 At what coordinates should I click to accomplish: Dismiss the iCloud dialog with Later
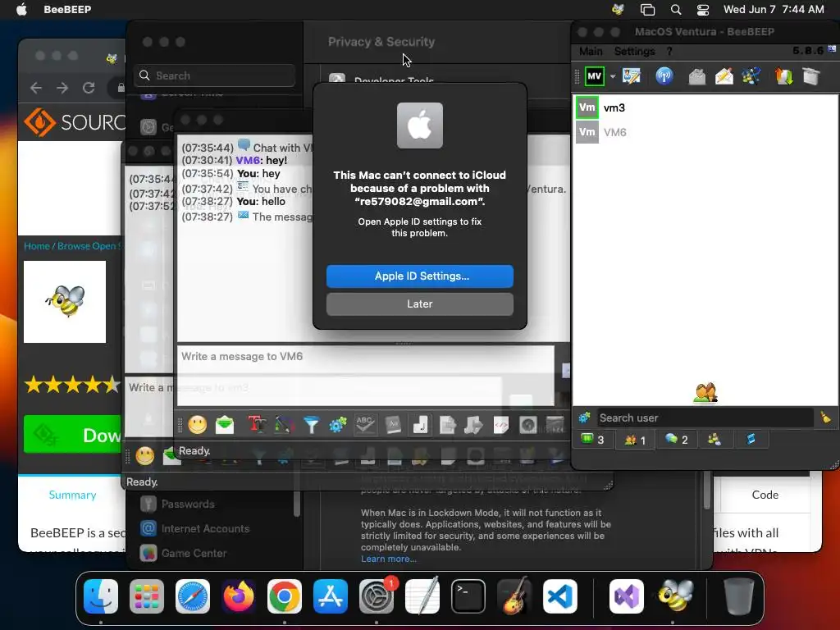point(419,304)
